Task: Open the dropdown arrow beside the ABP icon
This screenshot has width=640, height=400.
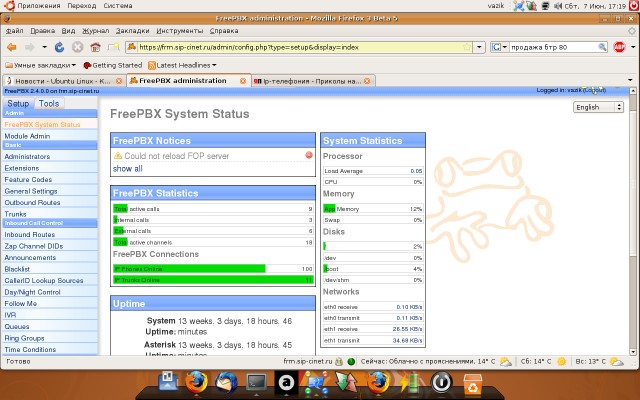Action: tap(633, 47)
